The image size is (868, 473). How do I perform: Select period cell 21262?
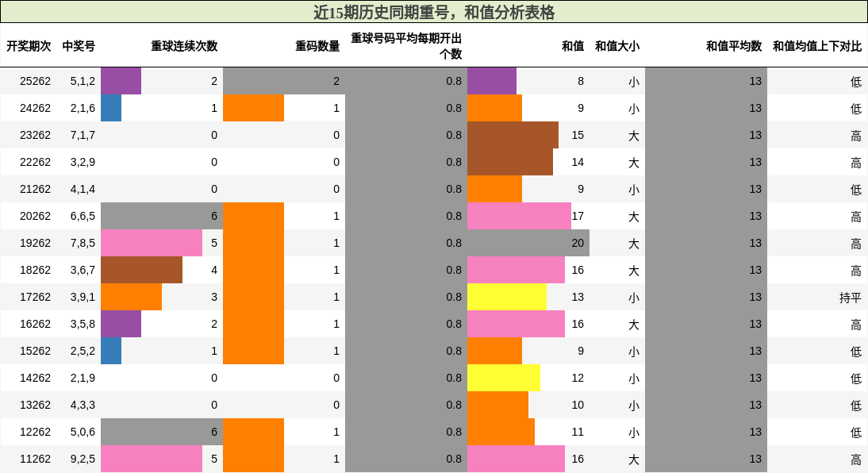pyautogui.click(x=35, y=189)
